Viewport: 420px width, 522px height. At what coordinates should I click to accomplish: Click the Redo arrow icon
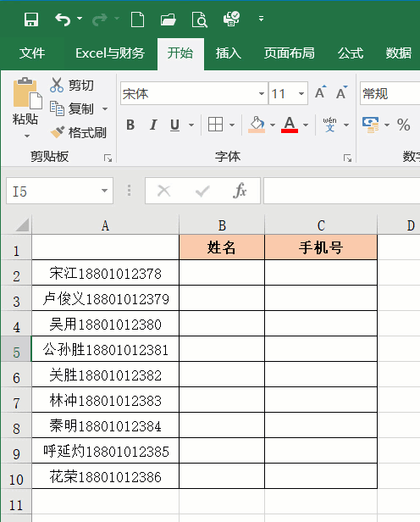point(99,19)
